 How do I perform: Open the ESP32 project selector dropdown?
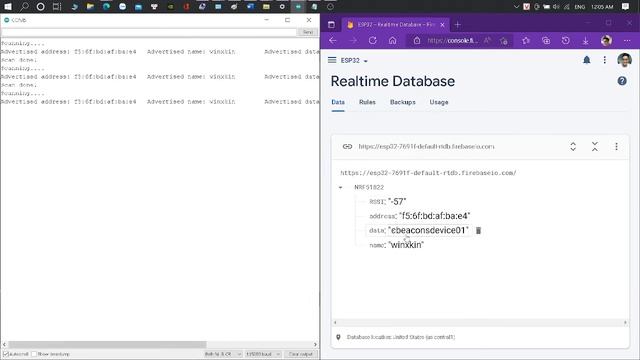coord(354,60)
